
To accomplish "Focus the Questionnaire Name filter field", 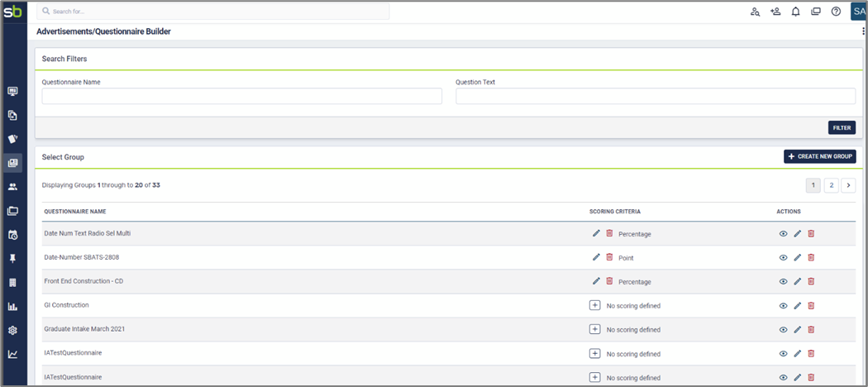I will pos(242,96).
